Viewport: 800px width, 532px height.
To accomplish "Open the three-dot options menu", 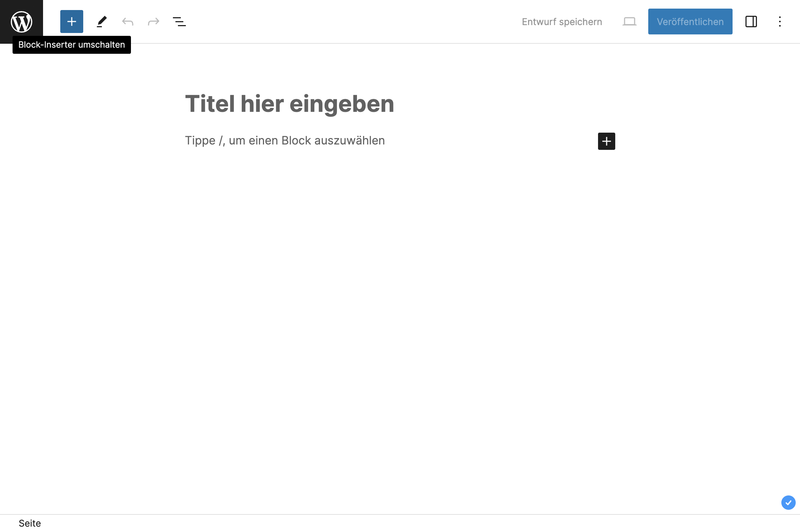I will coord(780,22).
